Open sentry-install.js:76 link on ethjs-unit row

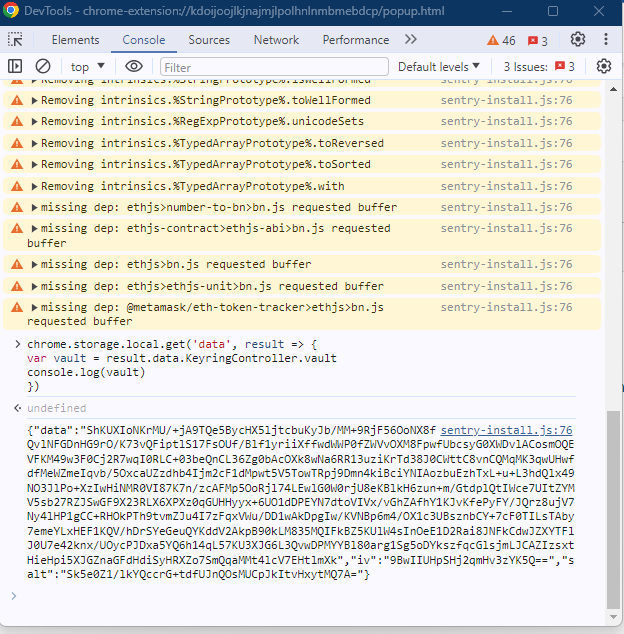(x=506, y=286)
